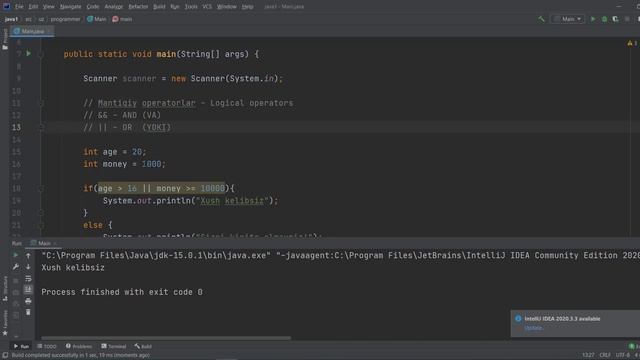Start debugging with the green bug icon
This screenshot has height=360, width=640.
604,19
